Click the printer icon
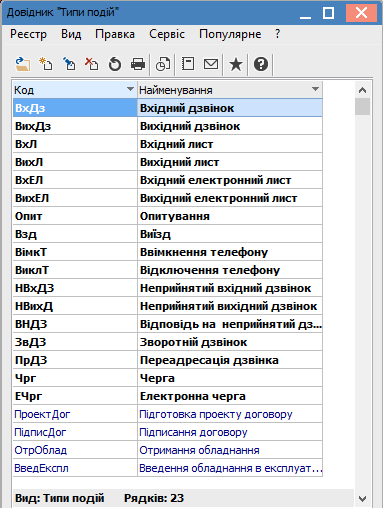The image size is (383, 508). 138,64
